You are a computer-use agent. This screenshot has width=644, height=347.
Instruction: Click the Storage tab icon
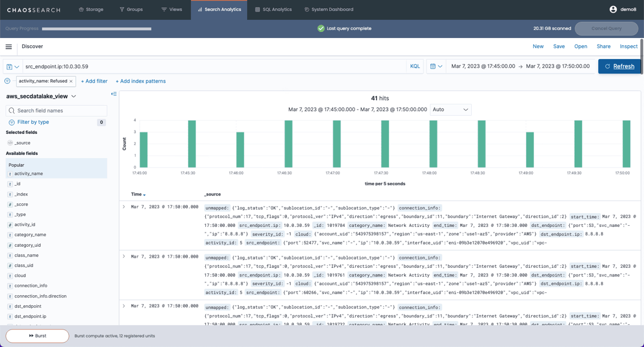(81, 9)
